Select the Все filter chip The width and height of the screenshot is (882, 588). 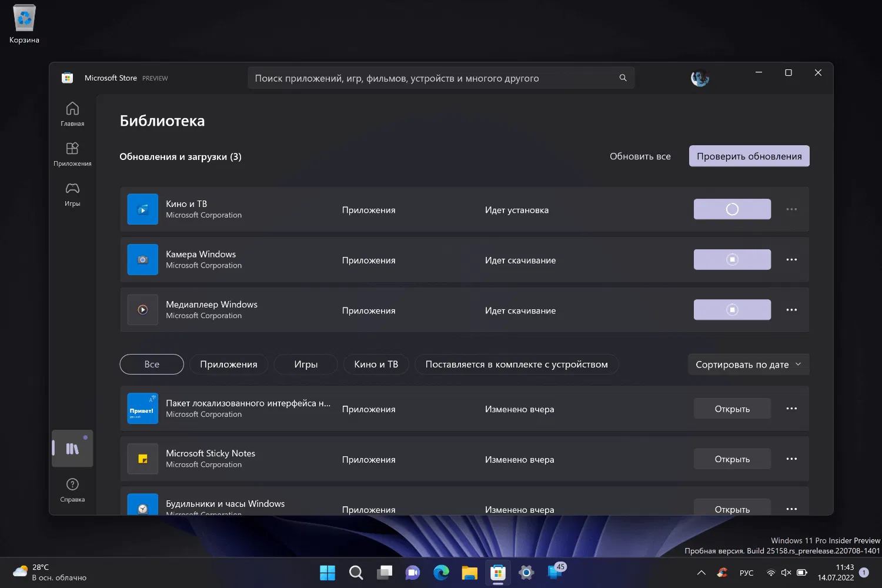click(152, 365)
